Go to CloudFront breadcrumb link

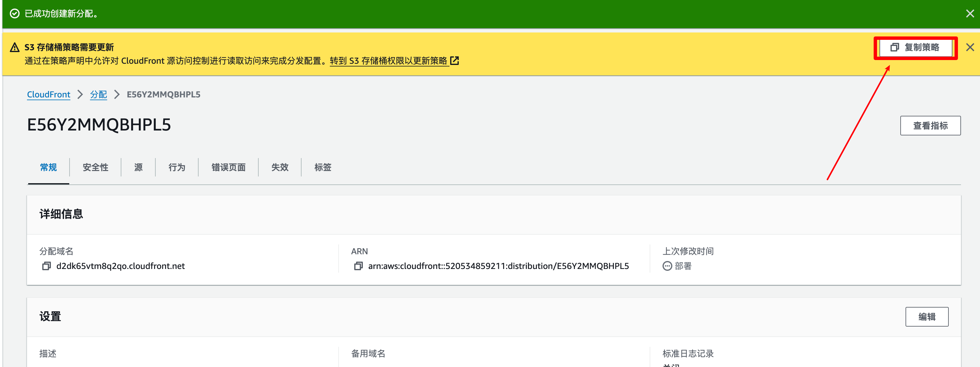48,94
